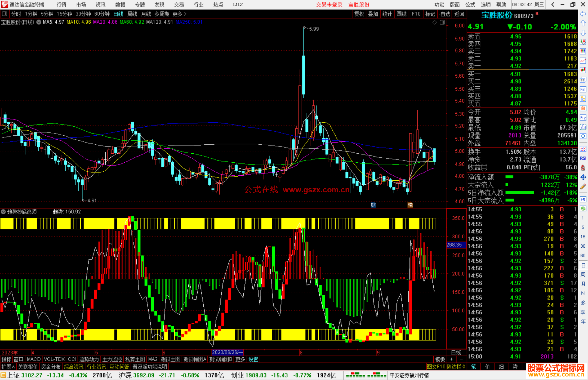Switch to 5-minute period in sidebar
The image size is (588, 380).
click(x=583, y=227)
